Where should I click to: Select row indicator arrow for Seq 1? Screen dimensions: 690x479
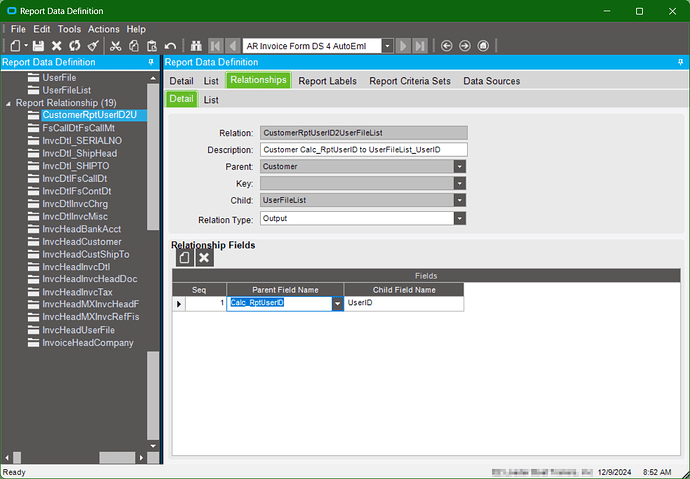179,303
